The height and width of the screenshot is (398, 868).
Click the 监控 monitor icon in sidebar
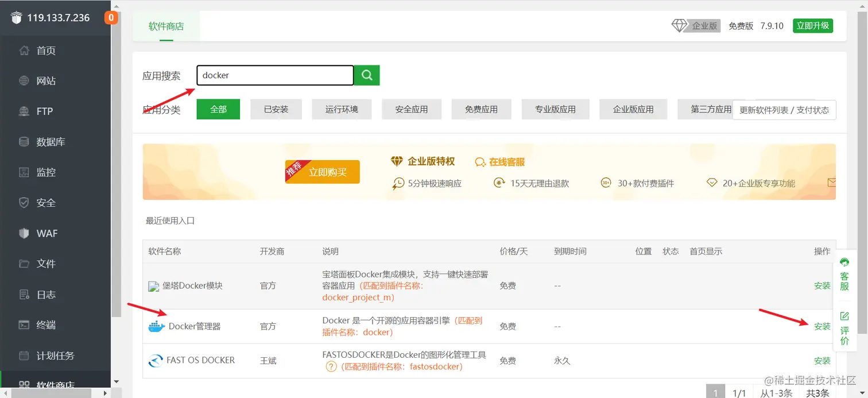point(24,172)
